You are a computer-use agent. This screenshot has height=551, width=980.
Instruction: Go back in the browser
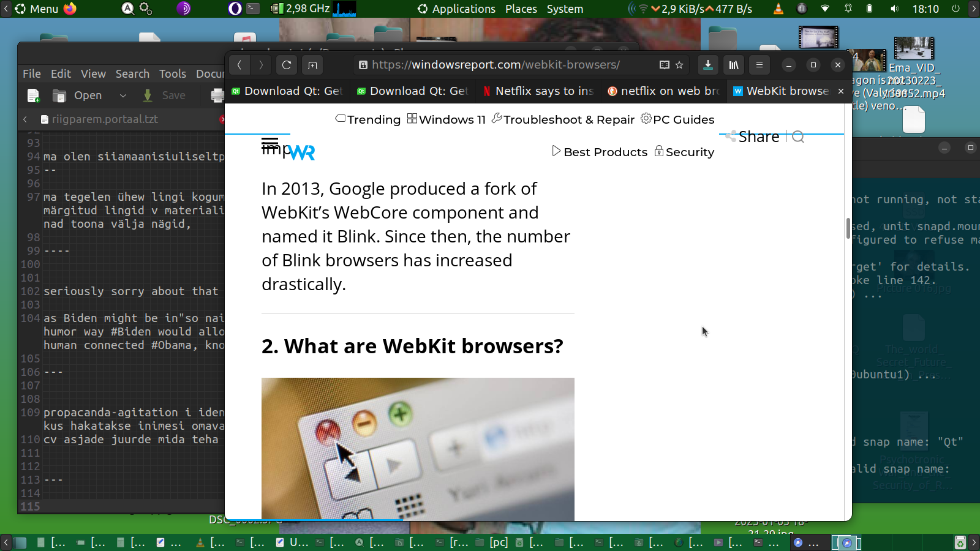(x=239, y=65)
